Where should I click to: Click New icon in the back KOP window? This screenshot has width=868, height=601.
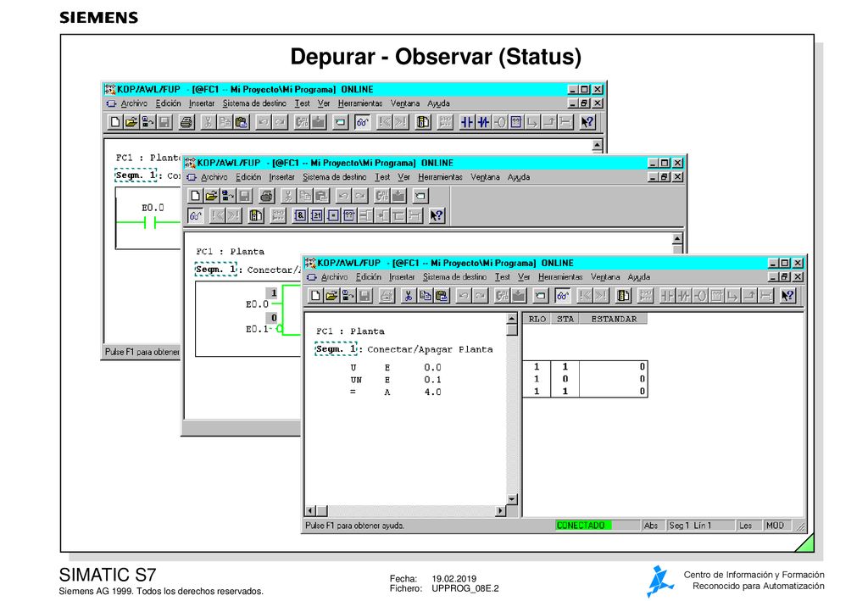pos(114,122)
